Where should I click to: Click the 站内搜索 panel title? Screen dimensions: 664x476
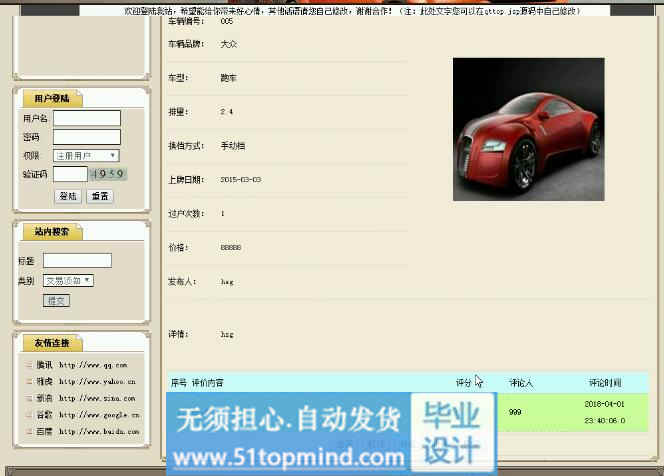[52, 232]
